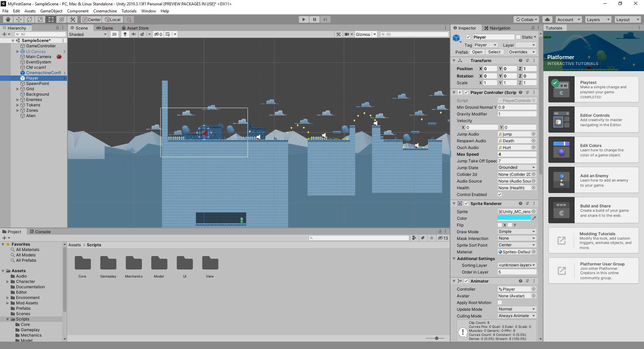Enable Apply Root Motion checkbox
Screen dimensions: 644x349
[x=500, y=303]
